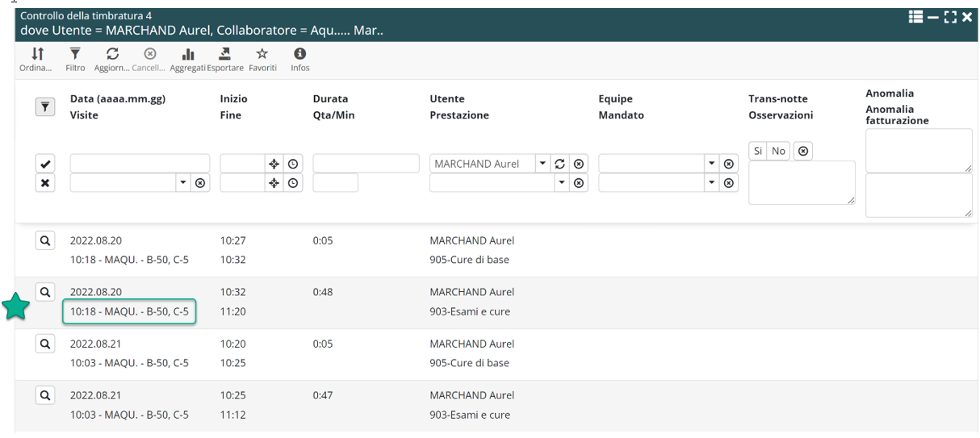Click the Aggiorna refresh icon
Viewport: 980px width, 438px height.
tap(113, 55)
